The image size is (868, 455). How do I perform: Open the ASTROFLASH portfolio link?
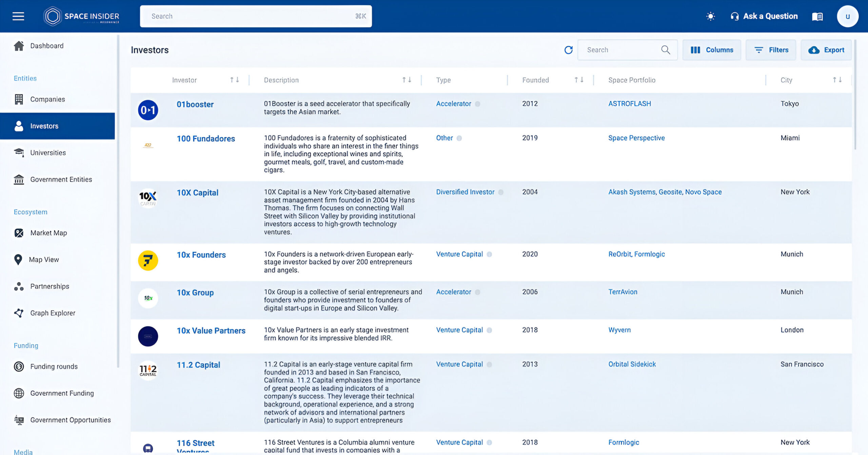pos(629,103)
